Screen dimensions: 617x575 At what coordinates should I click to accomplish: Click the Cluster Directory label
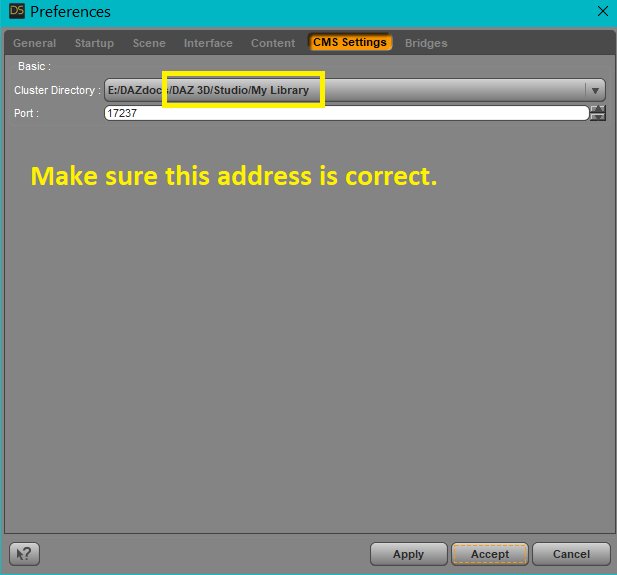coord(57,90)
